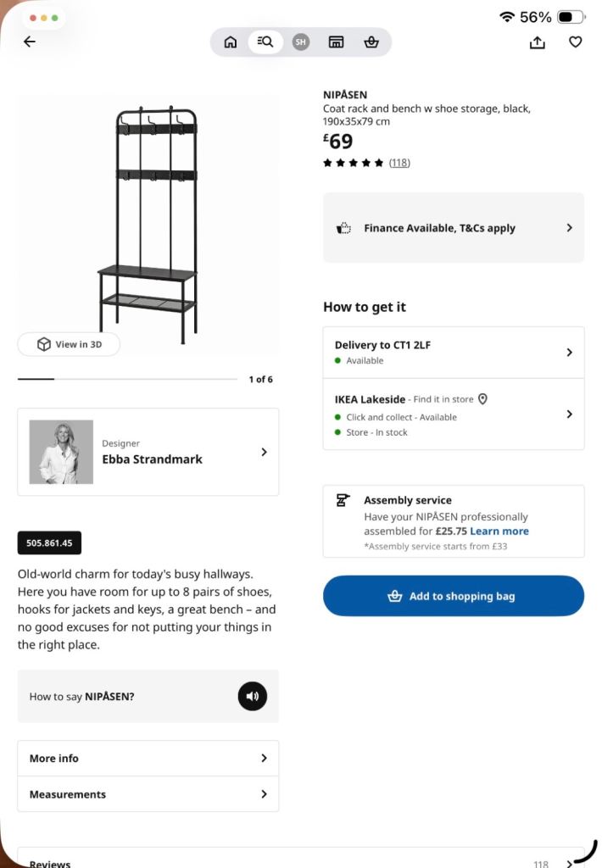
Task: Open designer Ebba Strandmark card
Action: pos(148,453)
